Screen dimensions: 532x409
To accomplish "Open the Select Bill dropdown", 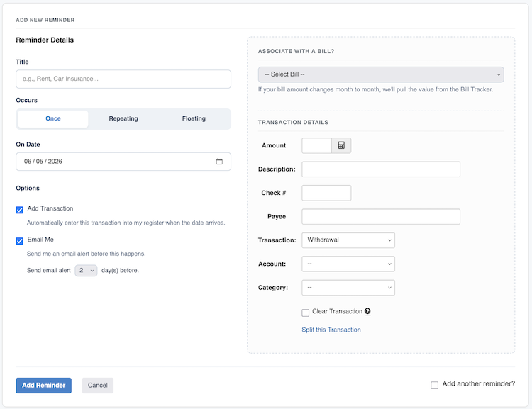I will pyautogui.click(x=381, y=74).
